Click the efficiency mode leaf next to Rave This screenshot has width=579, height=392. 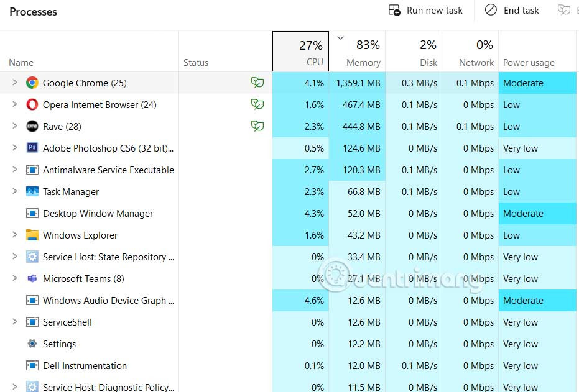257,126
